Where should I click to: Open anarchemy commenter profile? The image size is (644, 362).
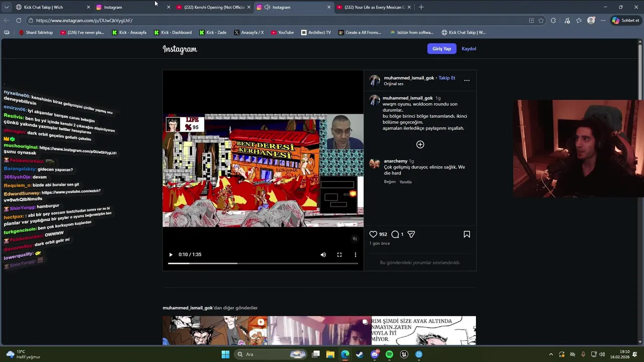click(x=395, y=161)
